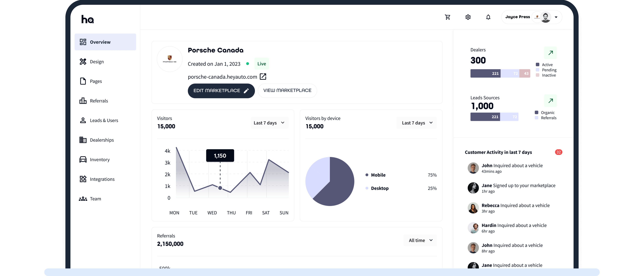This screenshot has width=644, height=276.
Task: Click the visitors chart data point marker
Action: [220, 188]
